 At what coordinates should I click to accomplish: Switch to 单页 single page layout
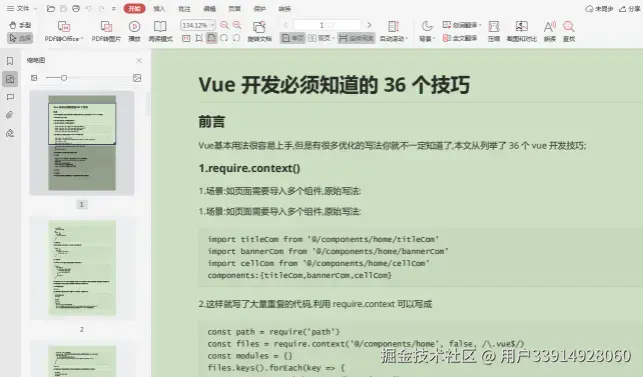293,38
